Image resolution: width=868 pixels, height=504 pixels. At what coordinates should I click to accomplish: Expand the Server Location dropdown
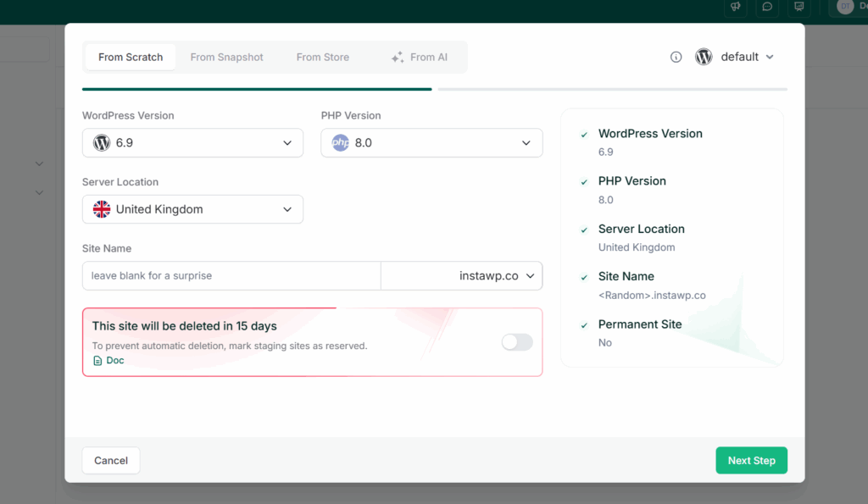(x=192, y=208)
